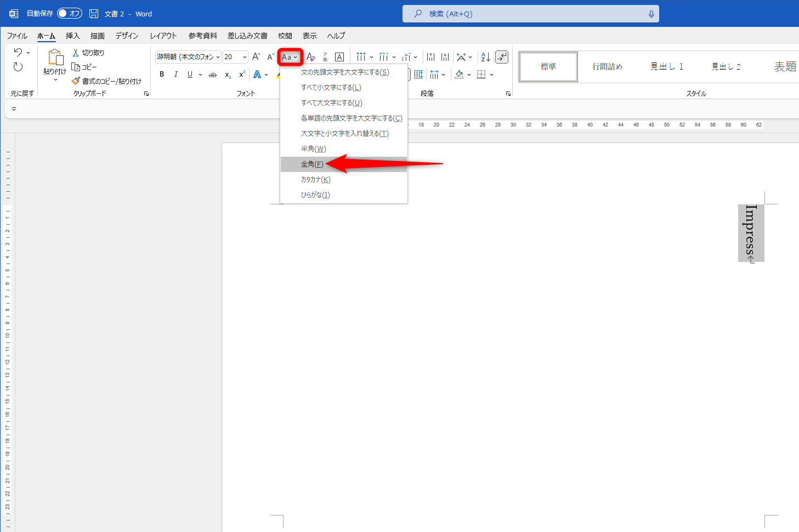Open the ruby phonetic guide tool

(x=325, y=57)
